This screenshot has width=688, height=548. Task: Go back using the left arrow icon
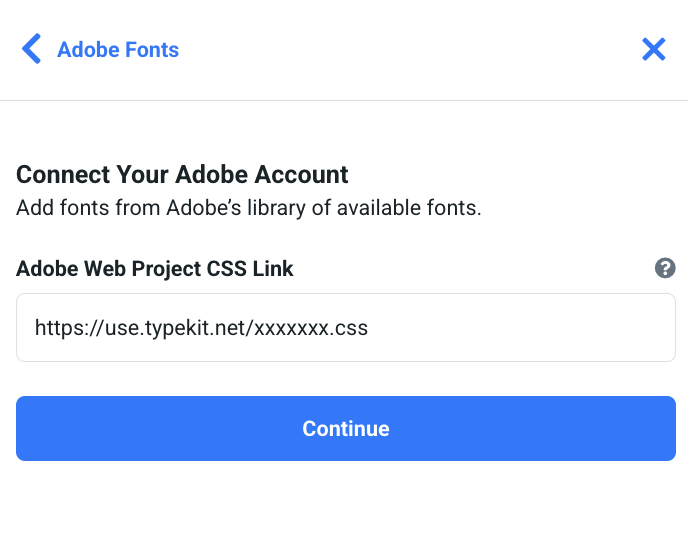tap(32, 49)
